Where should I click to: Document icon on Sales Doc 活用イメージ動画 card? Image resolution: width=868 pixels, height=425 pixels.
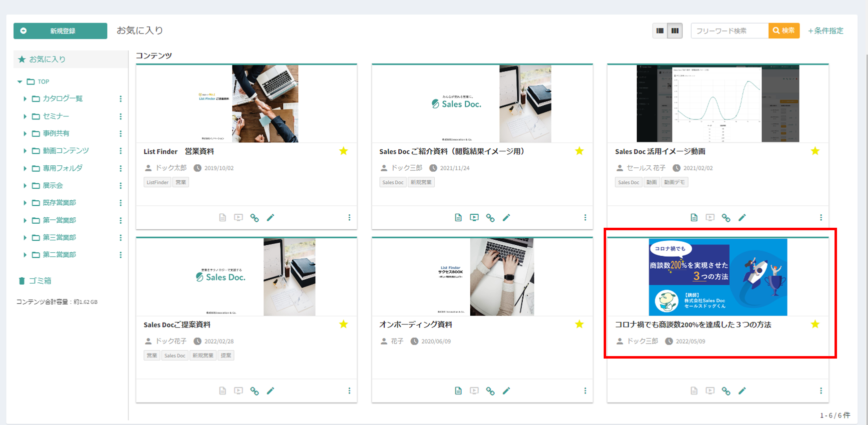point(694,218)
